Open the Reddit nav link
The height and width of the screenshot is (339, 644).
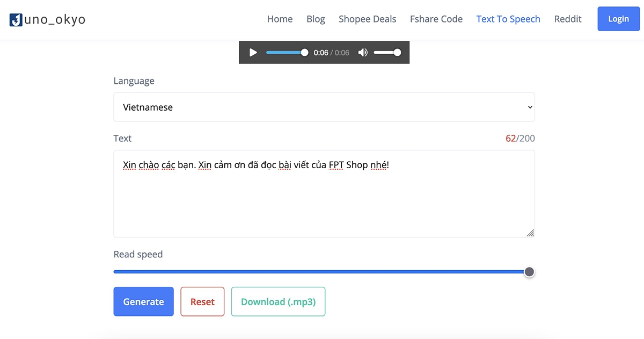568,19
